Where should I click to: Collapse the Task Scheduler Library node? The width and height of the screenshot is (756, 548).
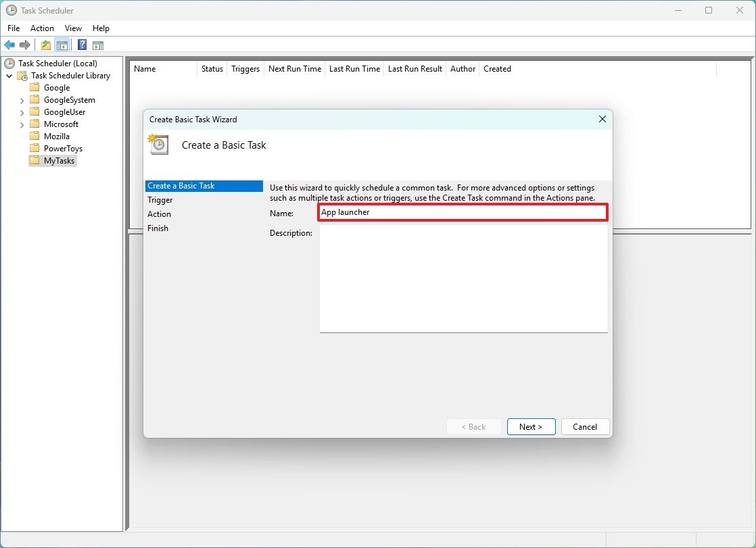pos(9,75)
